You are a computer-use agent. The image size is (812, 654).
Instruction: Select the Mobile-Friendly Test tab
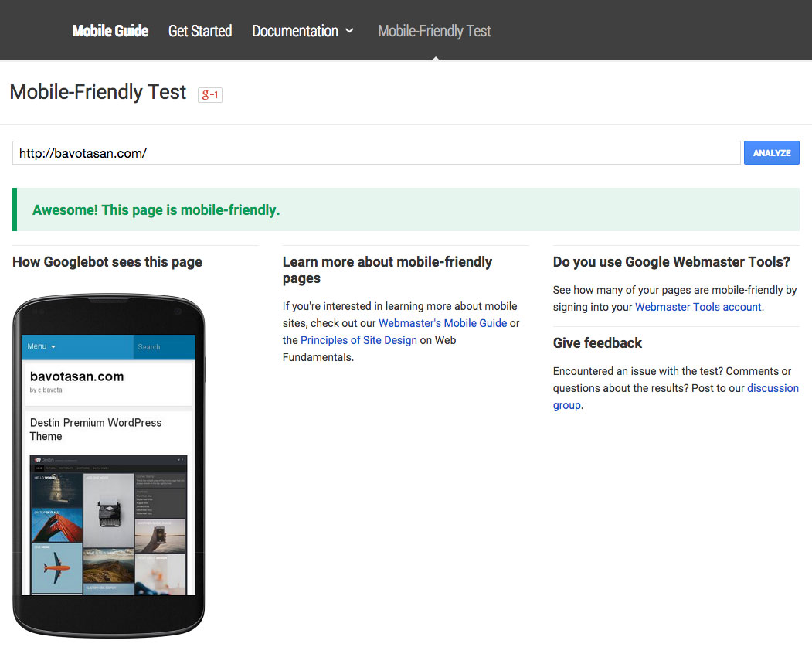(434, 31)
